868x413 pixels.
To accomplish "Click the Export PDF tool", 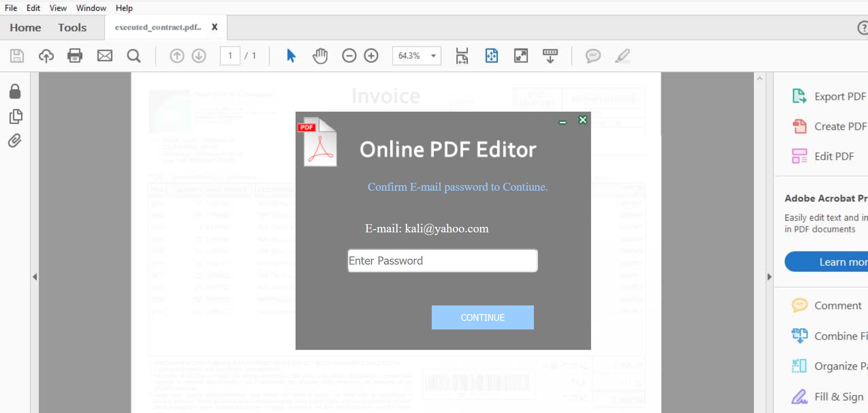I will pos(829,96).
